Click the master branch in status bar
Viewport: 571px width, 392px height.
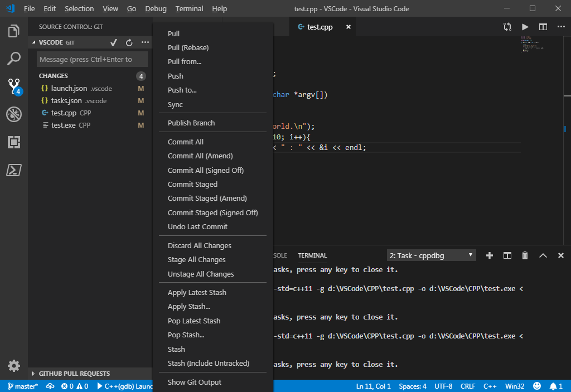[x=22, y=386]
